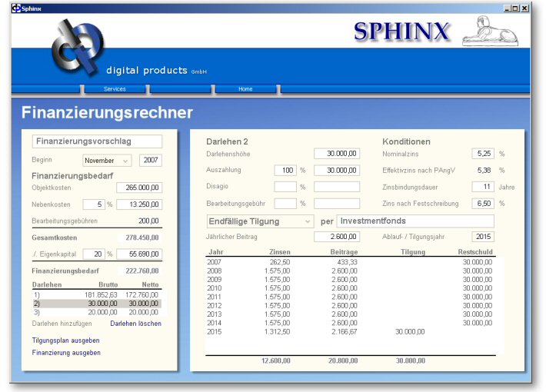The height and width of the screenshot is (392, 546).
Task: Click the Investmentfonds text field
Action: click(415, 221)
